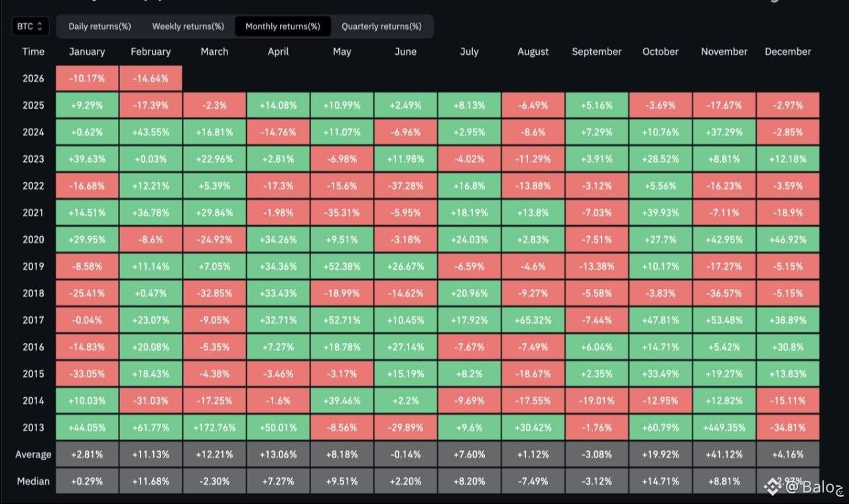The height and width of the screenshot is (504, 849).
Task: Click the August column header
Action: (533, 52)
